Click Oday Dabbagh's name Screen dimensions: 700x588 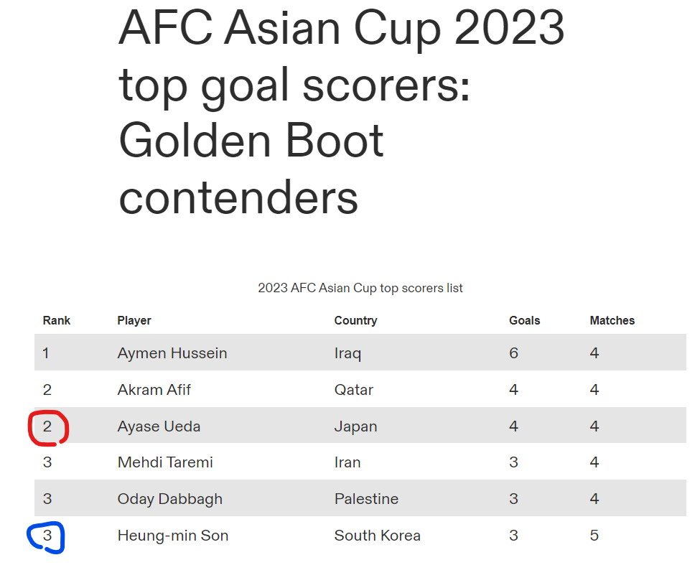(170, 499)
